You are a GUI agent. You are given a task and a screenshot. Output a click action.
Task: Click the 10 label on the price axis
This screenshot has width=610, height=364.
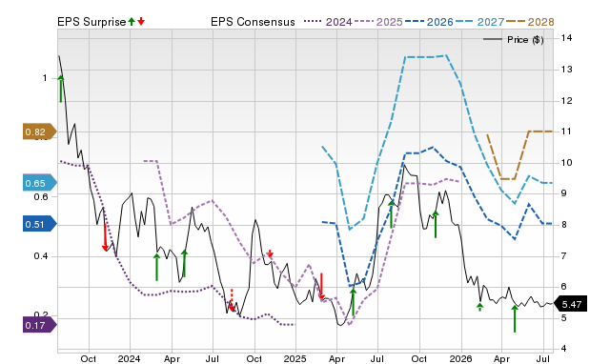pyautogui.click(x=566, y=163)
